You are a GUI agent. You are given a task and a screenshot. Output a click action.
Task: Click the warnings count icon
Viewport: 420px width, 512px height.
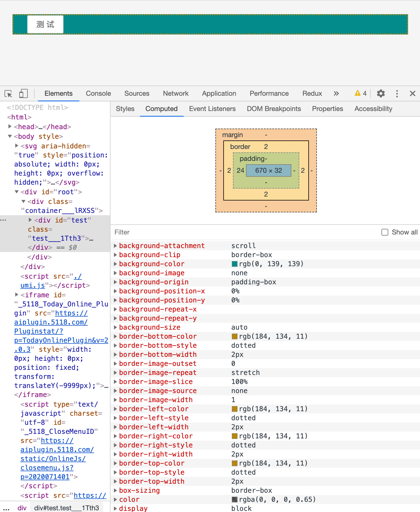click(360, 93)
